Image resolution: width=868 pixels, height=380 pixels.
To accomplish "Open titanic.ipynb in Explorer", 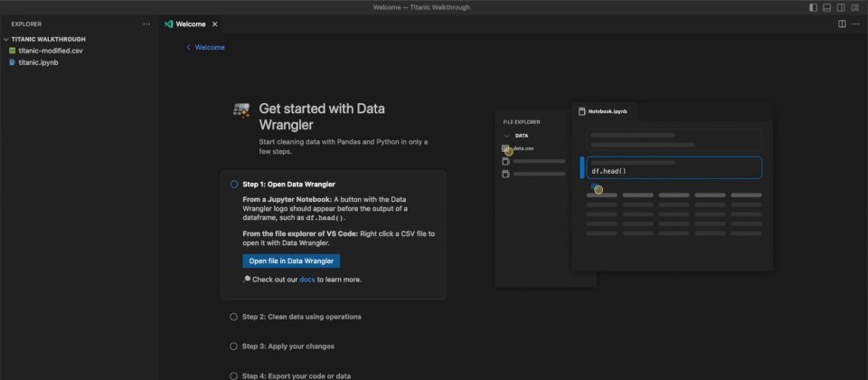I will pos(38,62).
